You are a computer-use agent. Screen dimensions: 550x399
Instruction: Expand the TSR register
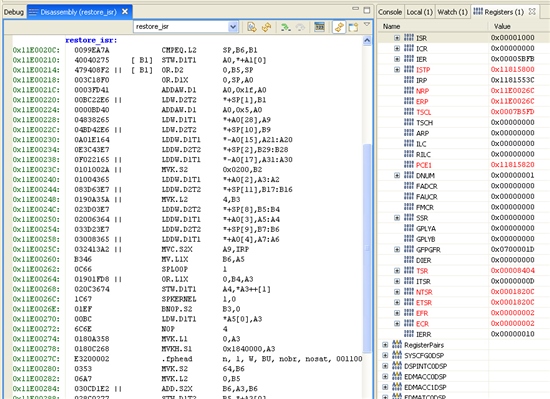click(x=397, y=271)
